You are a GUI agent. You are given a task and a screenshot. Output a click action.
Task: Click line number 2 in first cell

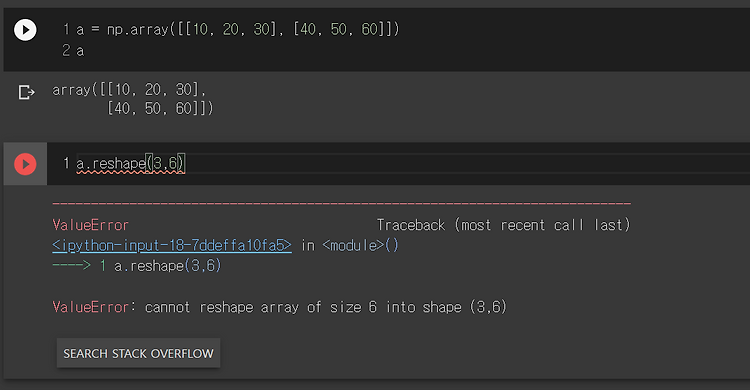coord(66,50)
